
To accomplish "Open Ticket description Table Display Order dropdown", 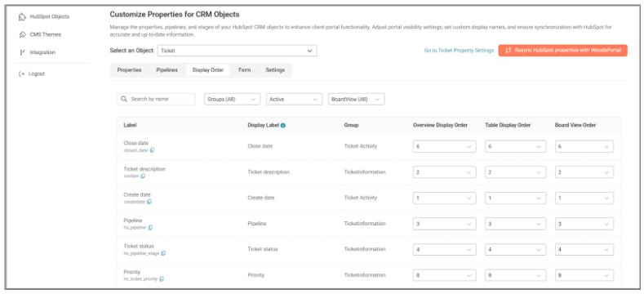I will click(516, 172).
